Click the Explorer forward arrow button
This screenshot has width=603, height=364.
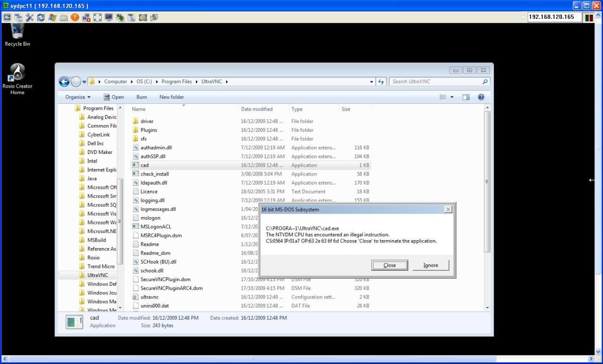[76, 81]
